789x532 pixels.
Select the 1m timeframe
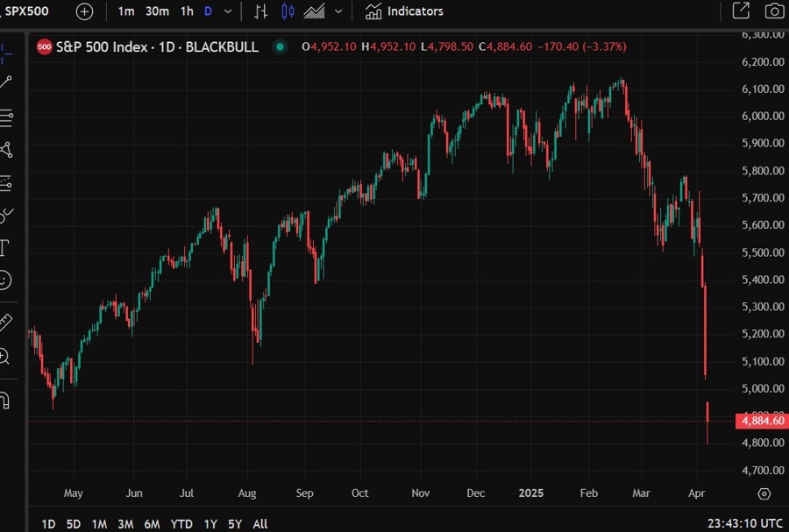pos(125,11)
